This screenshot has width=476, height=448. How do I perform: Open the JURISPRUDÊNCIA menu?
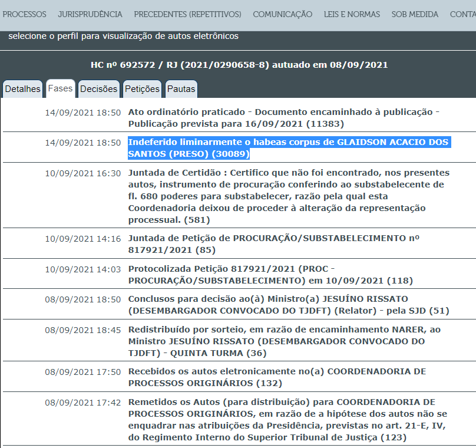[90, 14]
